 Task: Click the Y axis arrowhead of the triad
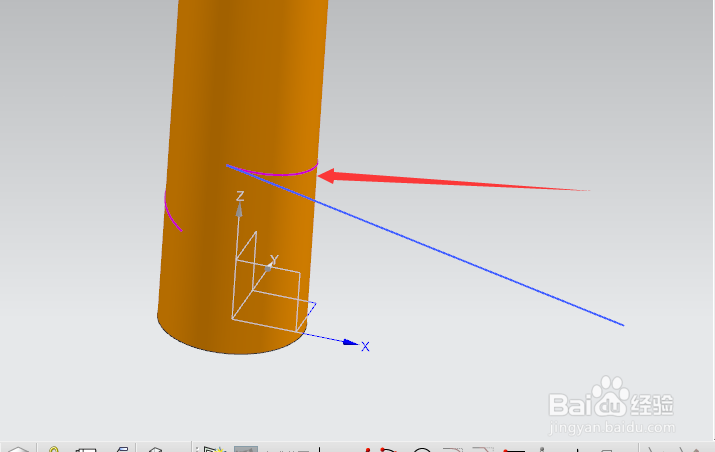coord(268,268)
